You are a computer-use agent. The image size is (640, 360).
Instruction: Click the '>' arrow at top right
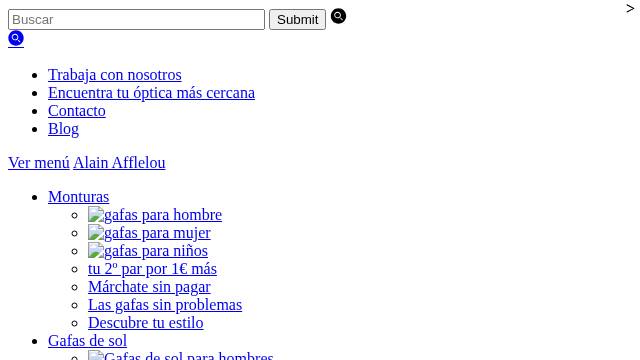[630, 9]
